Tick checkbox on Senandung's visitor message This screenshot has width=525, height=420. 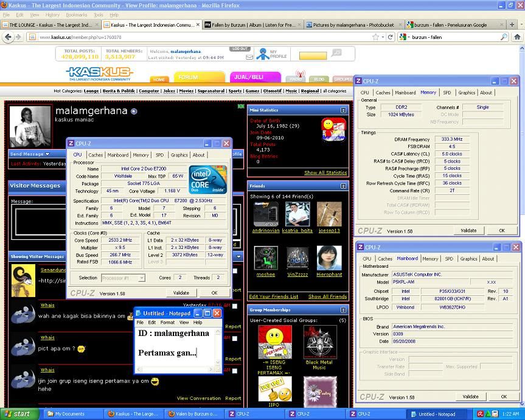pos(235,271)
